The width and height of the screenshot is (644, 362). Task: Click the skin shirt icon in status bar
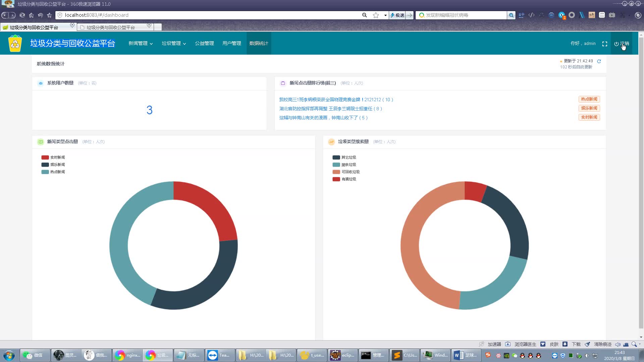pos(543,344)
